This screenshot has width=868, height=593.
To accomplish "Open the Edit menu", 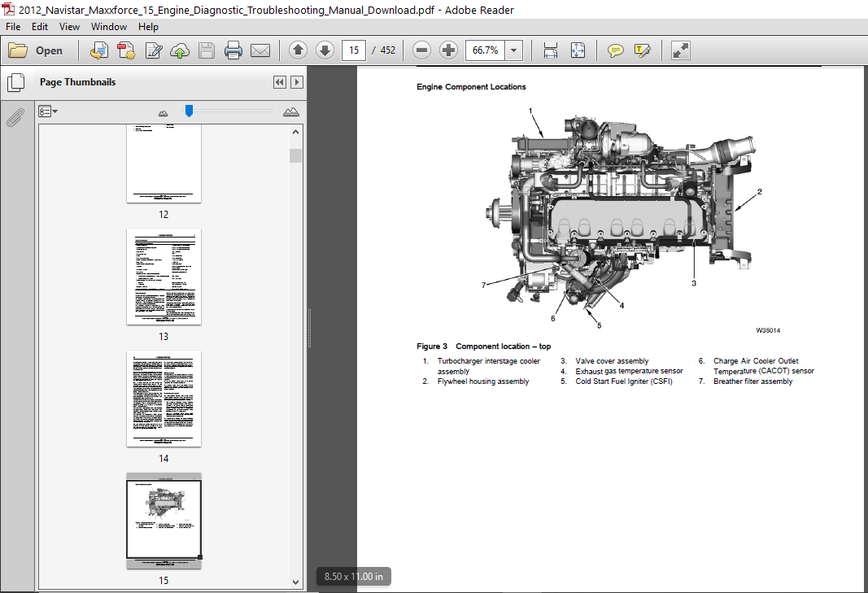I will [39, 27].
